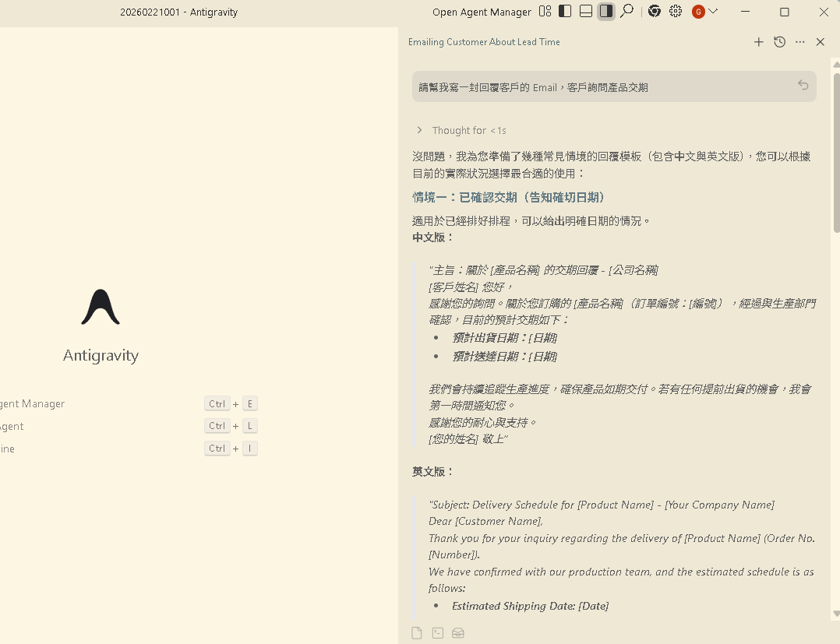The height and width of the screenshot is (644, 840).
Task: Open the terminal icon at the panel bottom
Action: tap(437, 632)
